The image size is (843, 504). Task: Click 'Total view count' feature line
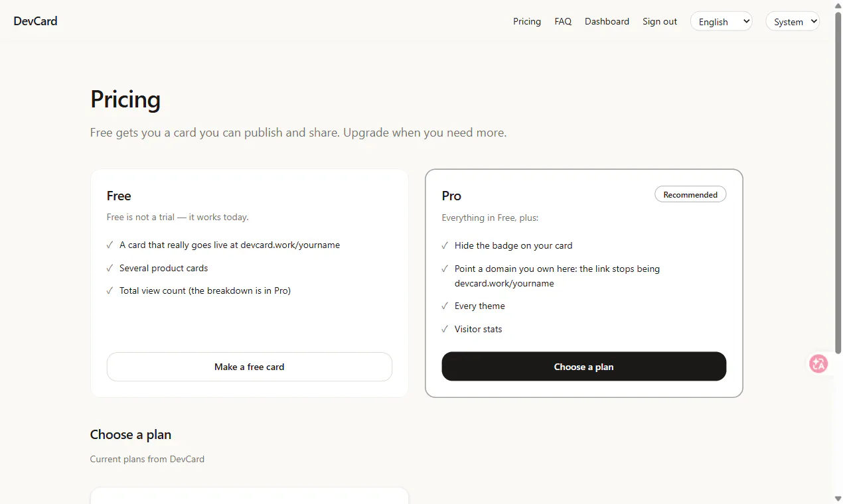click(x=205, y=290)
